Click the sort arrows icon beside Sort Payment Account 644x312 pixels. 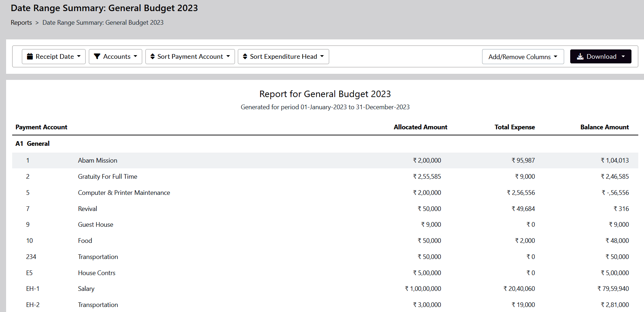click(153, 57)
